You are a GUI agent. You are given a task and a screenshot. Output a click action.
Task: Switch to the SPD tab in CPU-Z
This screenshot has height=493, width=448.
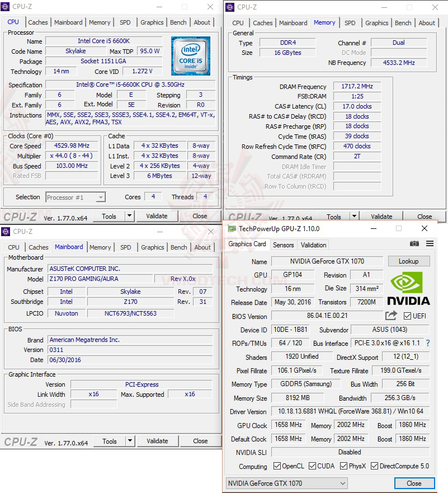[x=125, y=22]
